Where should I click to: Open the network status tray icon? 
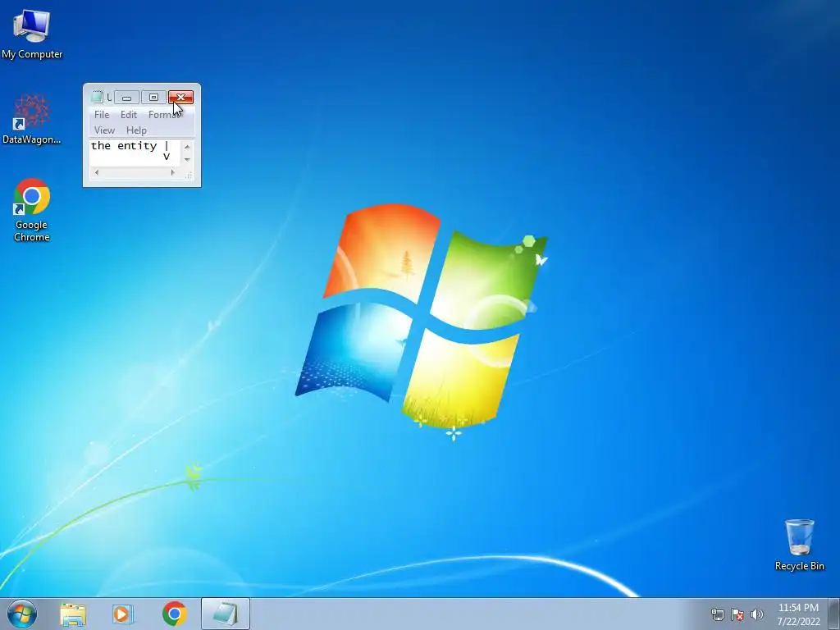pyautogui.click(x=717, y=614)
